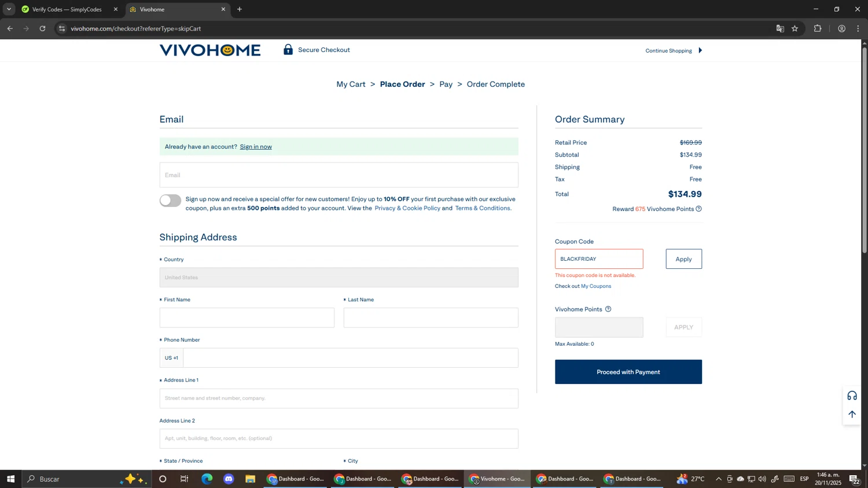The height and width of the screenshot is (488, 868).
Task: Click the back-to-top arrow icon
Action: pyautogui.click(x=852, y=414)
